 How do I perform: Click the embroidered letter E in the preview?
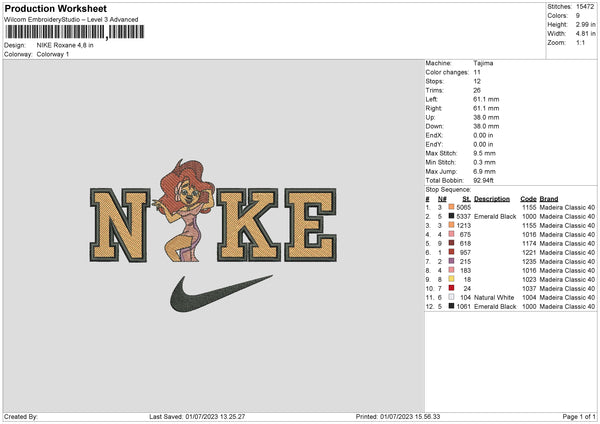coord(311,225)
